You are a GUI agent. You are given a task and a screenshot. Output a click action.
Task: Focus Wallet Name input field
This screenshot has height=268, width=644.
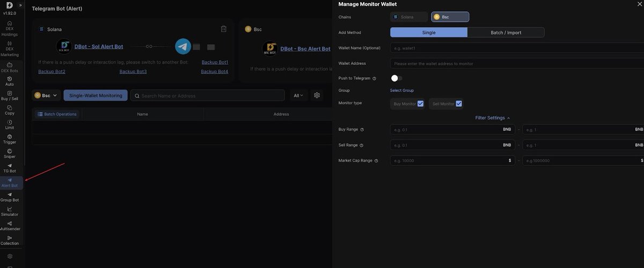click(x=517, y=48)
